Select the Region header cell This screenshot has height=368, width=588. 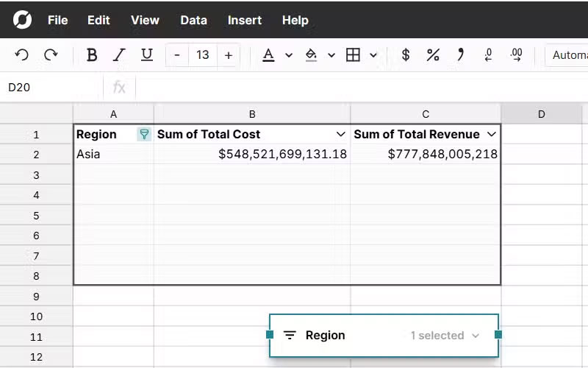(113, 134)
